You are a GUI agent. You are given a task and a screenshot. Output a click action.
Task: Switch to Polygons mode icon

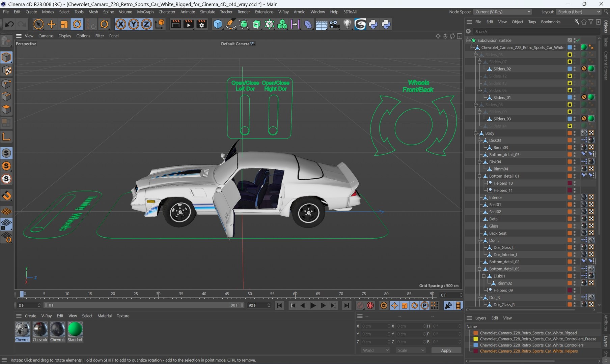6,110
